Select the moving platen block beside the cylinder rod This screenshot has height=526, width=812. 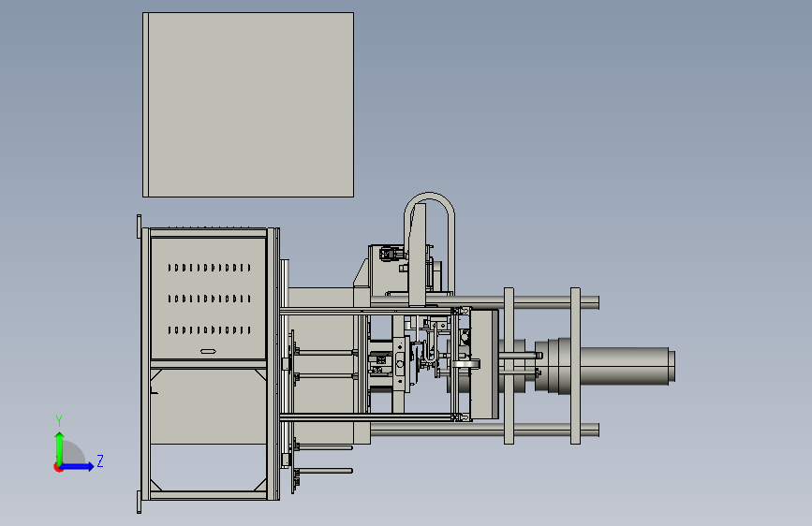click(x=485, y=364)
